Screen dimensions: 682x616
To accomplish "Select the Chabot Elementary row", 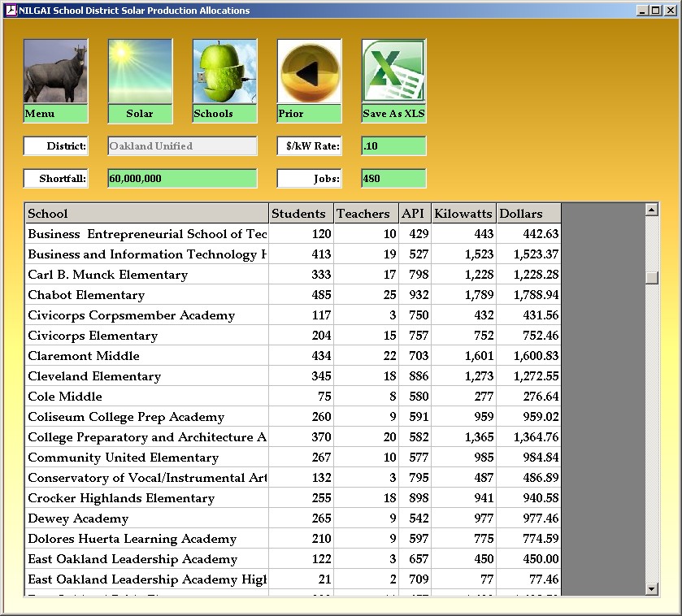I will coord(86,295).
